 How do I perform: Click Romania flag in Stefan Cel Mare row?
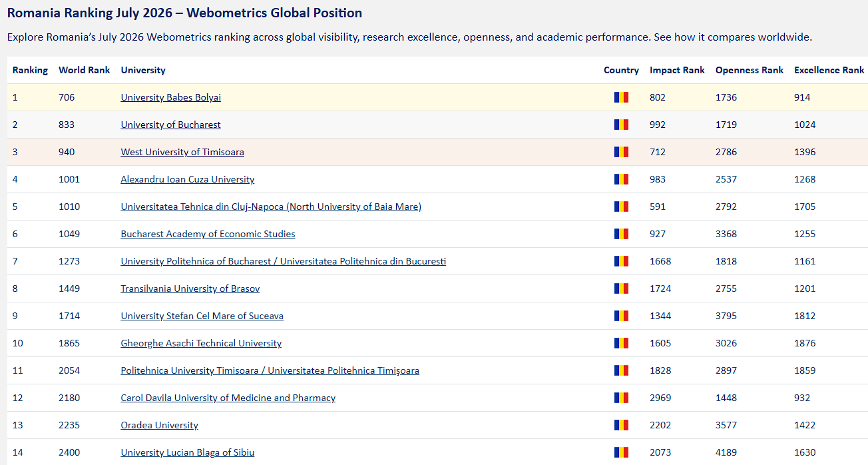(x=621, y=316)
